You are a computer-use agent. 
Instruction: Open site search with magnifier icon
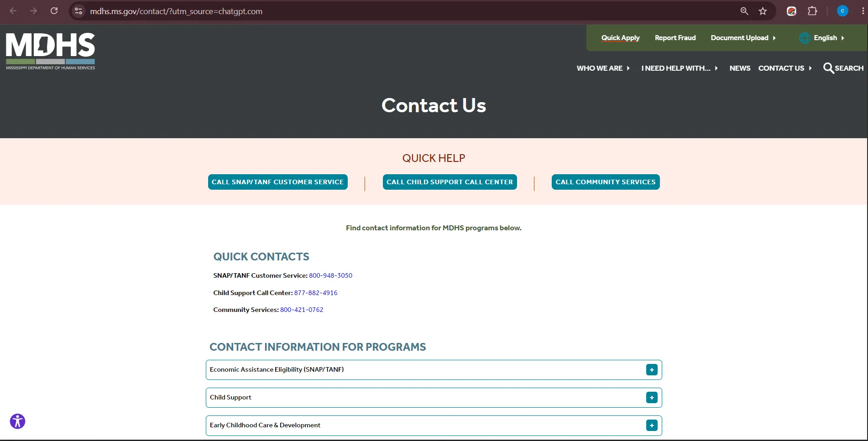pos(828,68)
